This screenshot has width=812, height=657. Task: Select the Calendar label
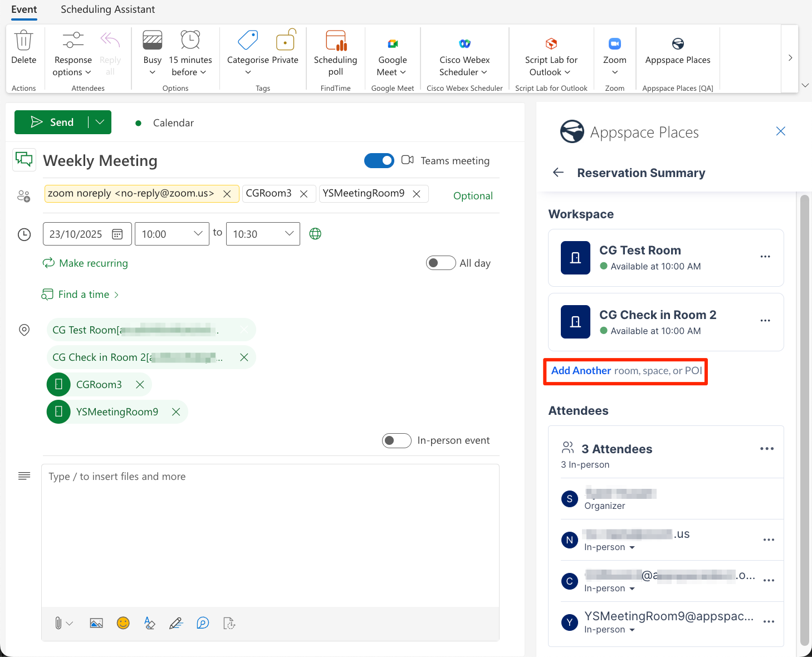tap(173, 123)
